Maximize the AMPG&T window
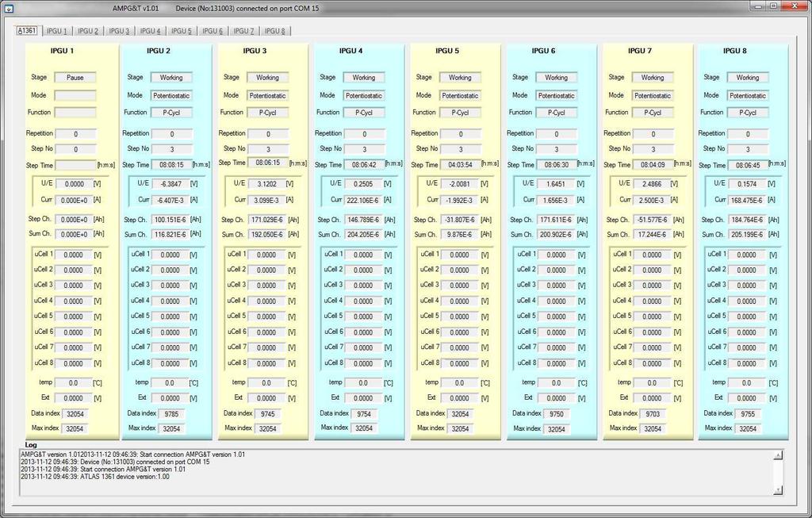Viewport: 812px width, 518px height. (x=774, y=6)
